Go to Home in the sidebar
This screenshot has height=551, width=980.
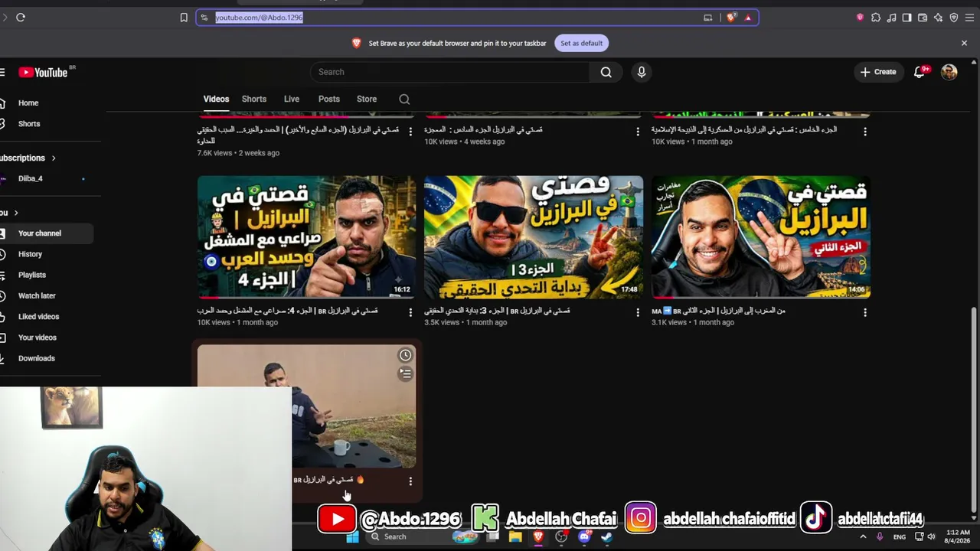pos(47,103)
